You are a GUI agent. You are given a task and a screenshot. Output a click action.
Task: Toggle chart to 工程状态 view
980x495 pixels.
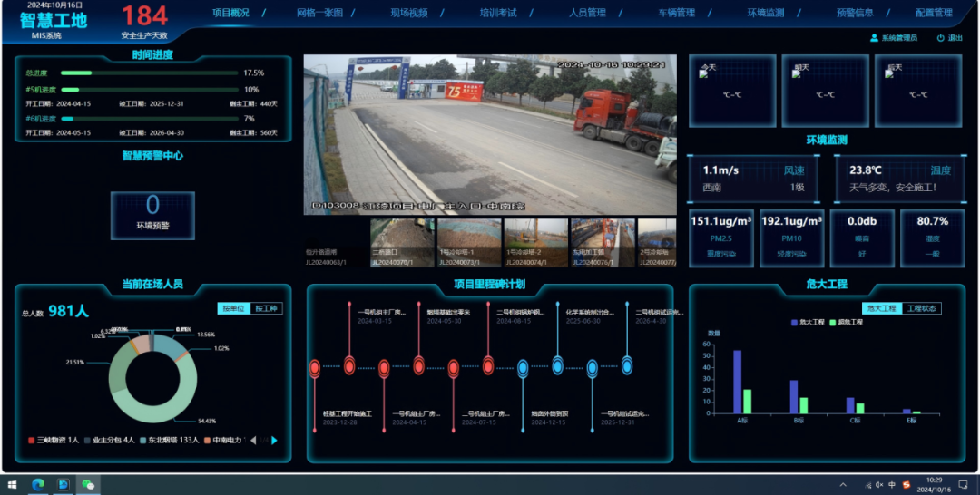tap(922, 309)
